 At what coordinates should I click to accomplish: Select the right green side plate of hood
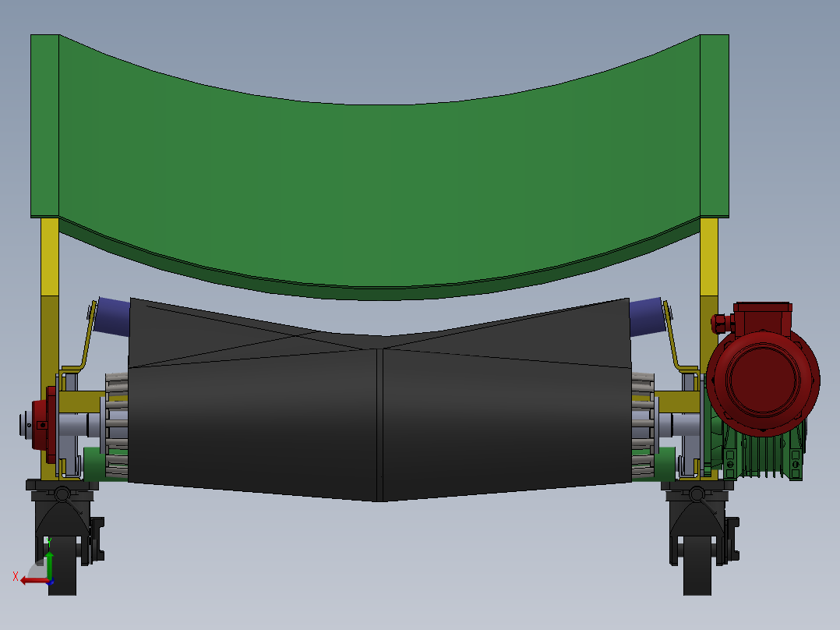(714, 126)
